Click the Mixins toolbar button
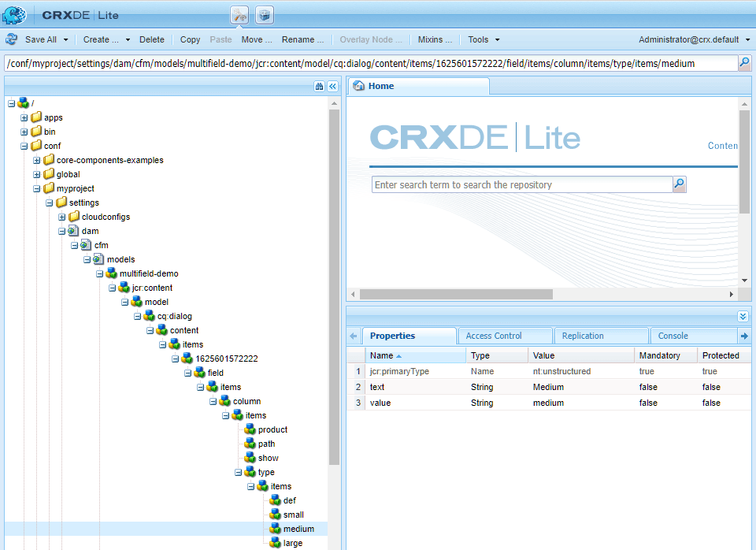 (435, 39)
